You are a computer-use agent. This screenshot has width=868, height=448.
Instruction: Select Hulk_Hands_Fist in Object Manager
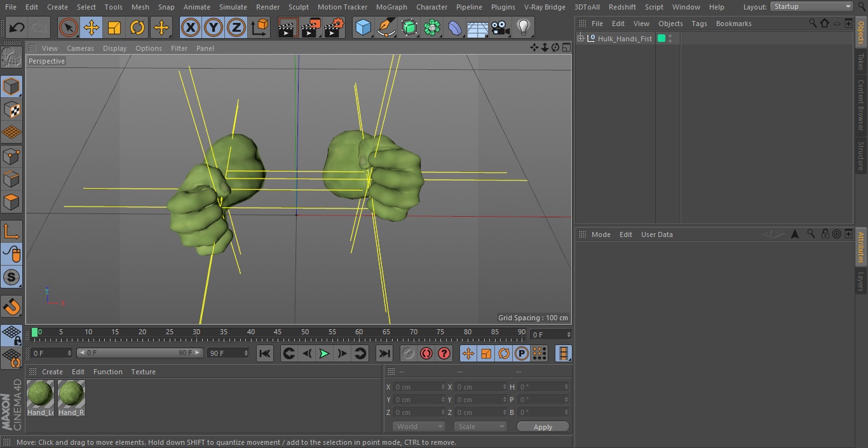click(625, 39)
